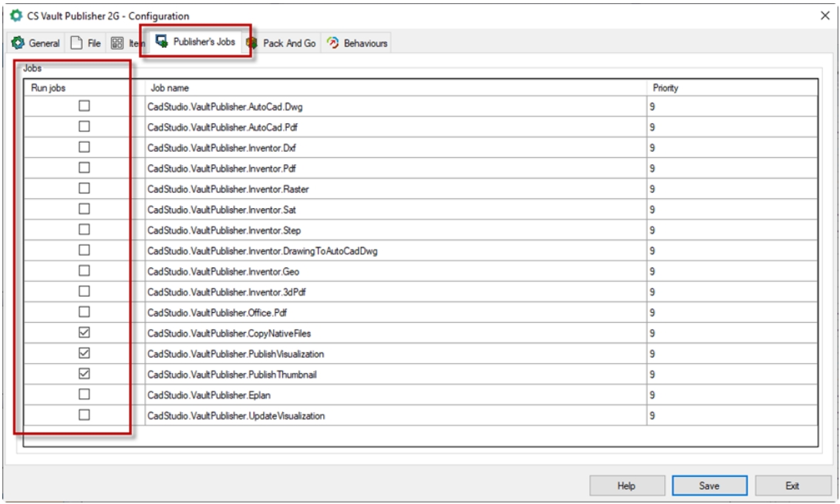Click the Behaviours tab gauge icon
Viewport: 840px width, 504px height.
(333, 43)
